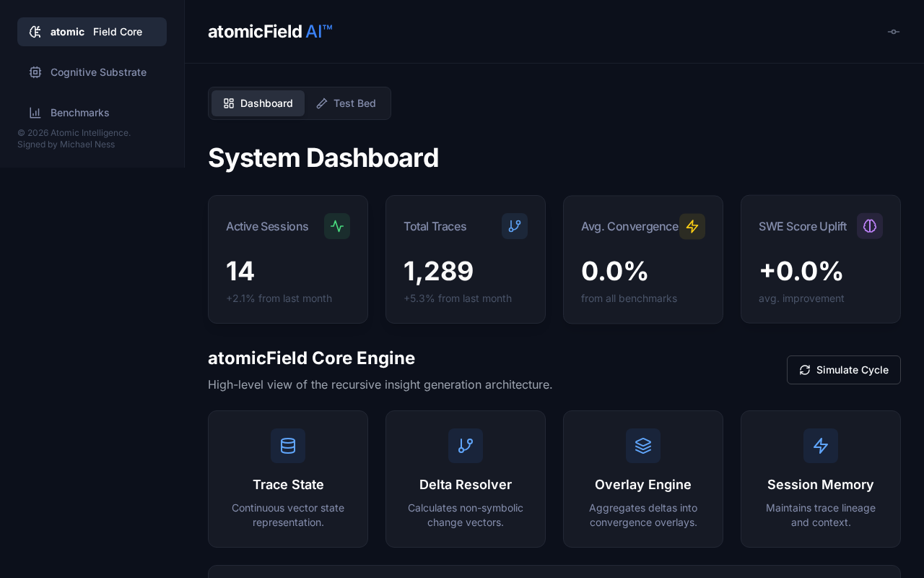Click the branch icon on Total Traces card
924x578 pixels.
pyautogui.click(x=515, y=226)
